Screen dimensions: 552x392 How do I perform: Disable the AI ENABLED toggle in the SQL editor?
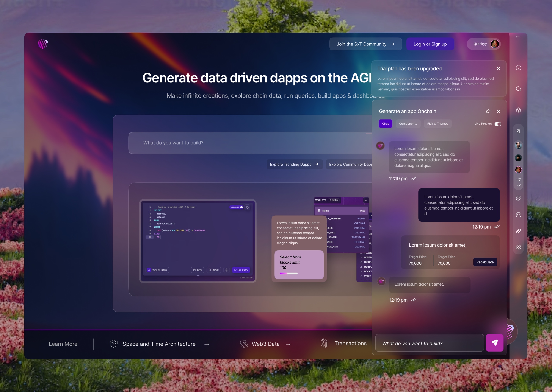point(241,207)
